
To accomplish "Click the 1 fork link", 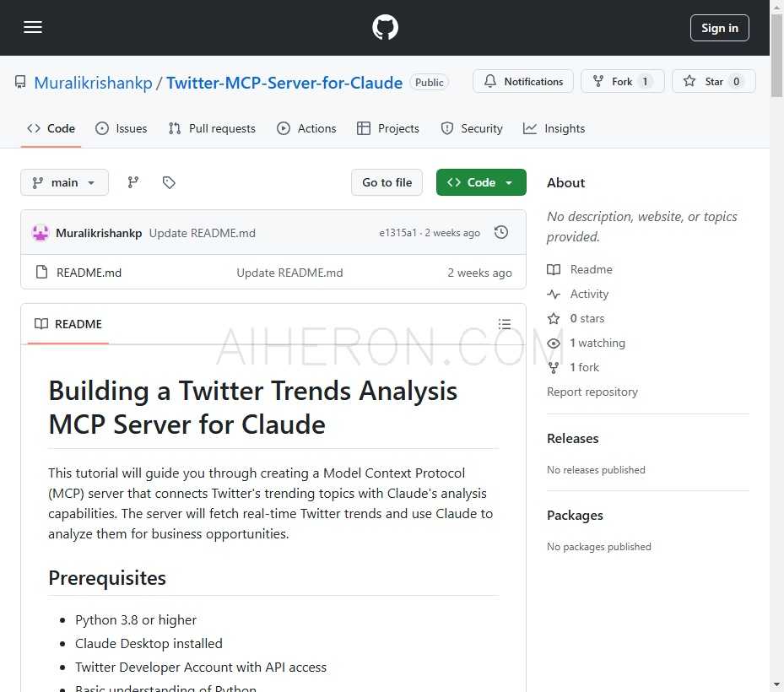I will tap(573, 367).
